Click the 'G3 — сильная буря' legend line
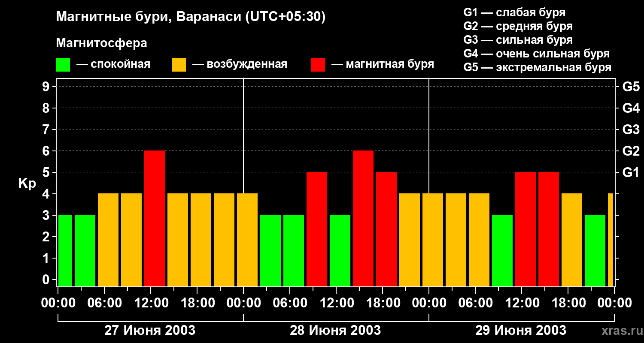 click(x=518, y=40)
